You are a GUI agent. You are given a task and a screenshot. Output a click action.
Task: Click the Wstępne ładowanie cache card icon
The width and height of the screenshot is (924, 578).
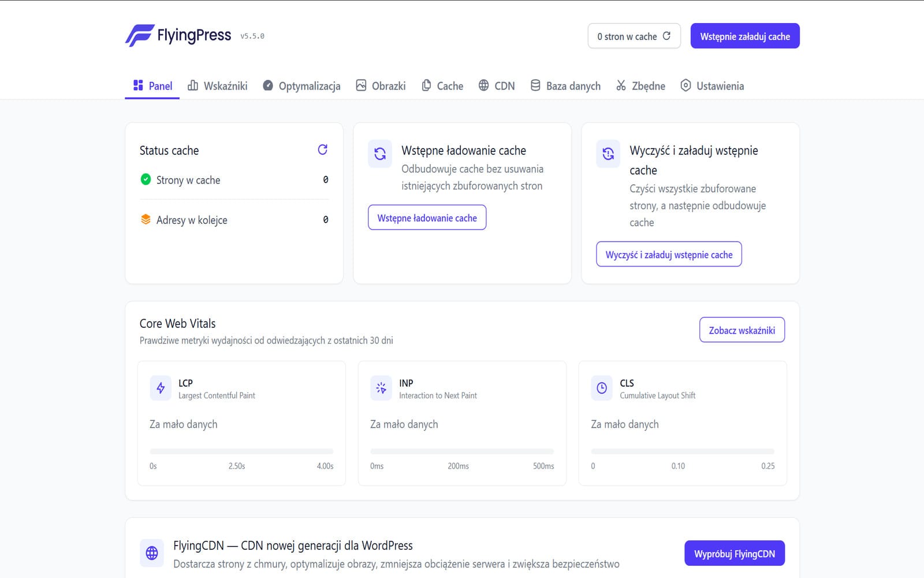[380, 154]
